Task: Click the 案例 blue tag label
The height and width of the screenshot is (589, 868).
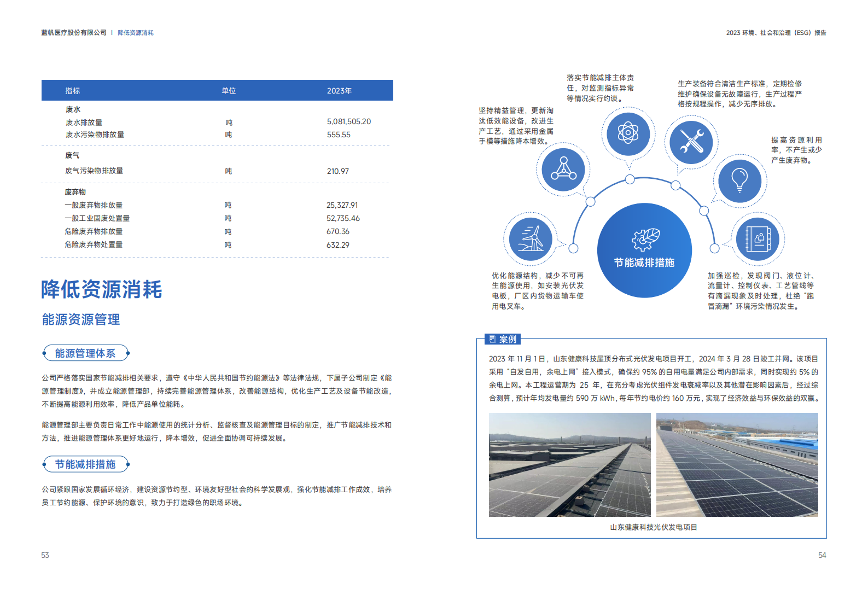Action: (x=503, y=339)
